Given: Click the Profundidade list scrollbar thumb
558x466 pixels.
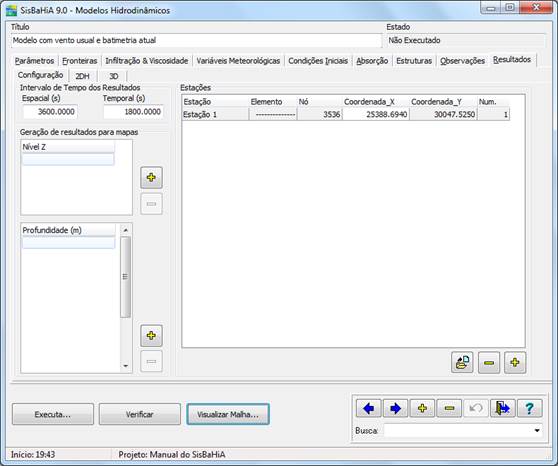Looking at the screenshot, I should point(125,277).
